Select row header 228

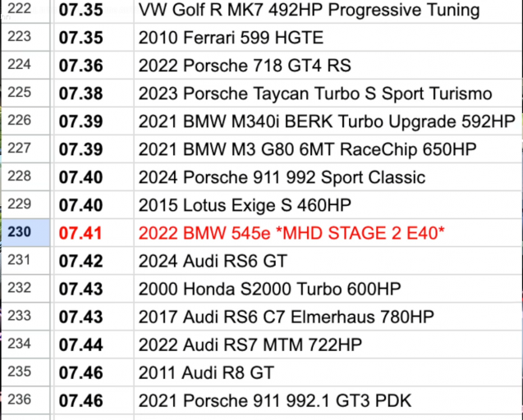point(25,176)
